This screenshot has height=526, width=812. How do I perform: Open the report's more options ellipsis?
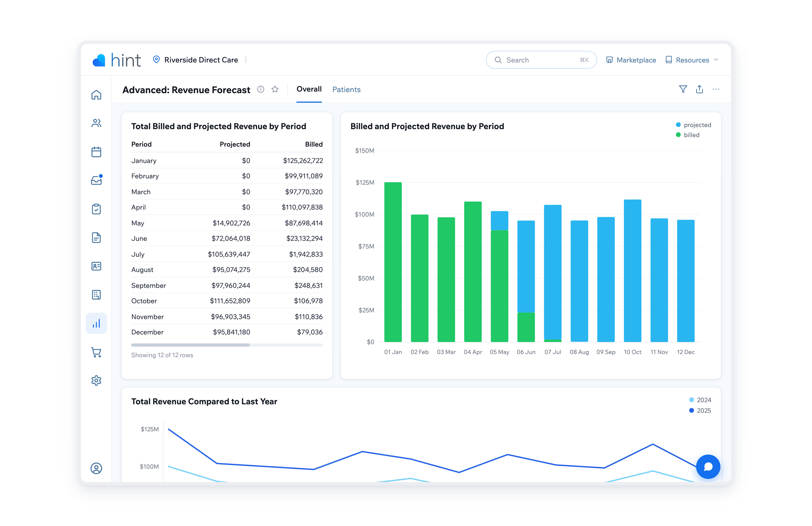click(x=716, y=89)
